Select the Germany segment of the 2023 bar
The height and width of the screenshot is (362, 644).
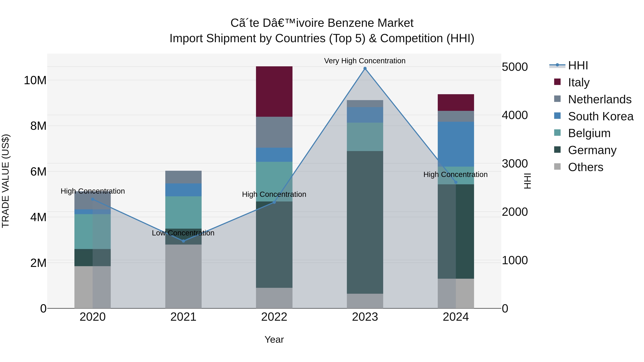(x=365, y=222)
